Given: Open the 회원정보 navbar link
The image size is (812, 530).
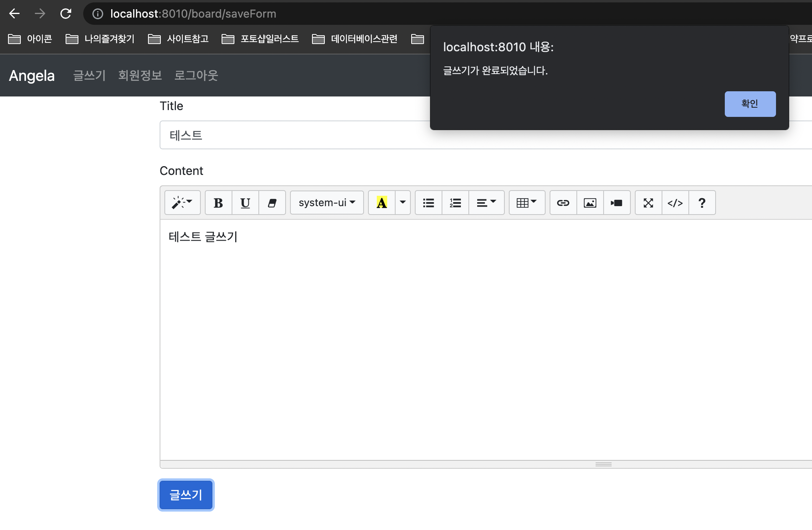Looking at the screenshot, I should (x=140, y=75).
